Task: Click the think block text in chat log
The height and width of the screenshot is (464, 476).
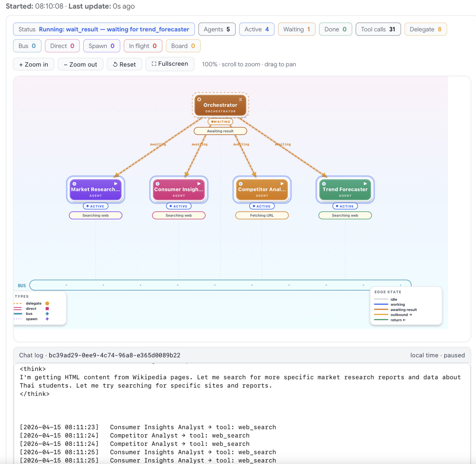Action: point(240,381)
